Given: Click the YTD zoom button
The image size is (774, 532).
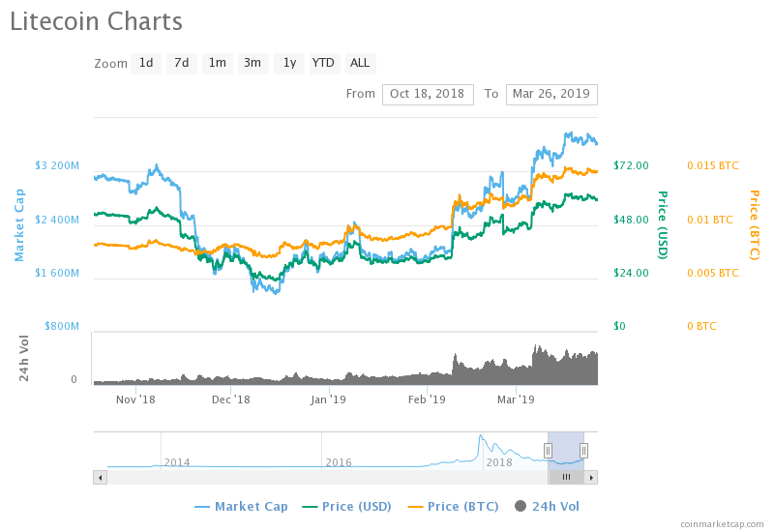Looking at the screenshot, I should point(323,63).
